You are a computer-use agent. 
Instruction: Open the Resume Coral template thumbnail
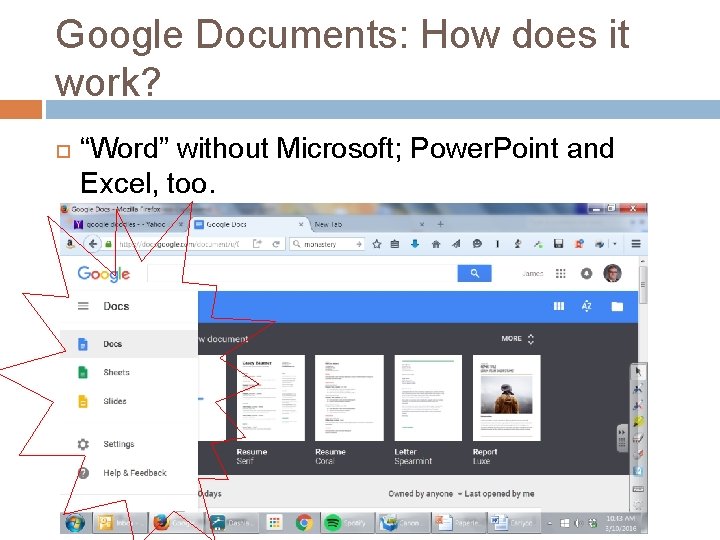[349, 398]
